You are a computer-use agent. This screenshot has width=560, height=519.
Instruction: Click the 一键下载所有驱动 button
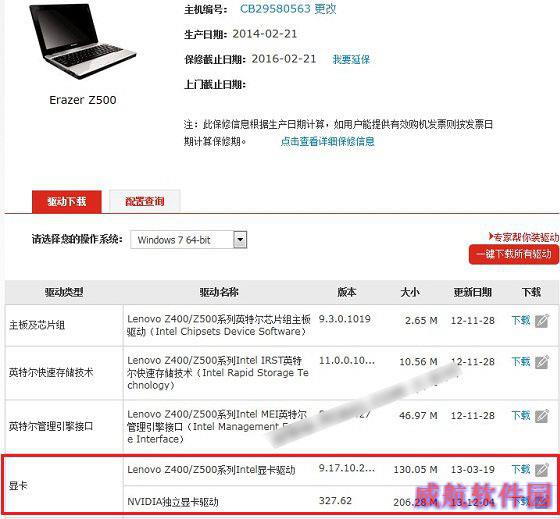tap(514, 254)
